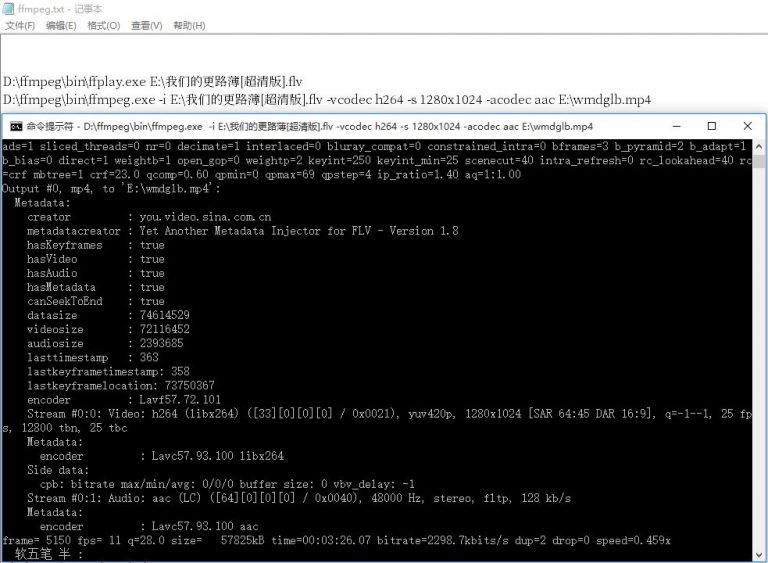
Task: Click the first Metadata: heading under Output #0
Action: tap(42, 203)
